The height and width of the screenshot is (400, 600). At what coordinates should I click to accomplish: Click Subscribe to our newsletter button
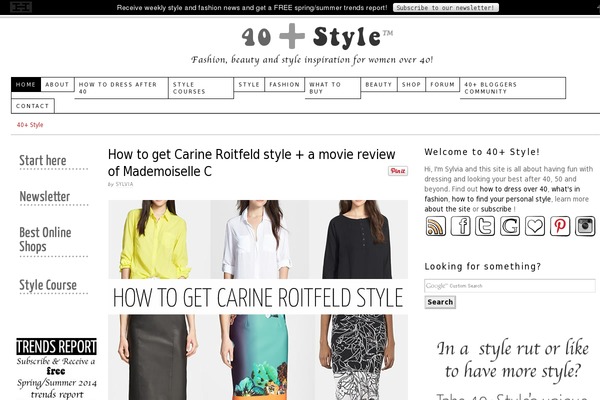[446, 8]
